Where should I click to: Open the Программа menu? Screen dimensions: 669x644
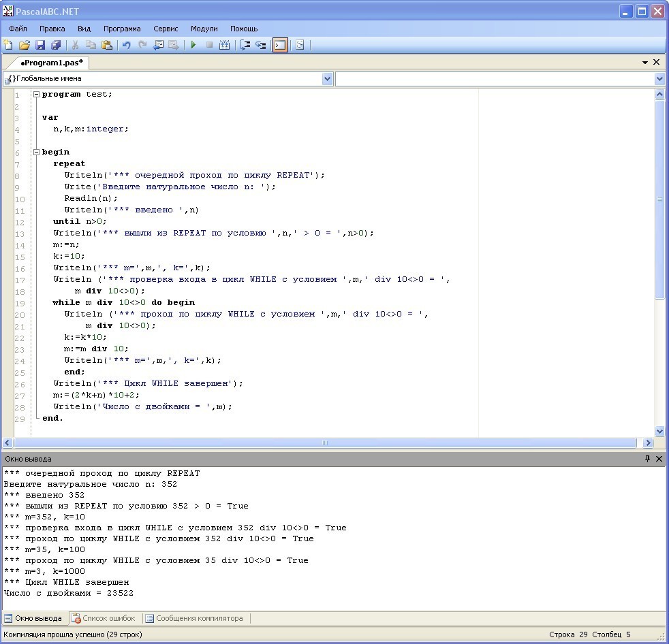click(x=122, y=29)
